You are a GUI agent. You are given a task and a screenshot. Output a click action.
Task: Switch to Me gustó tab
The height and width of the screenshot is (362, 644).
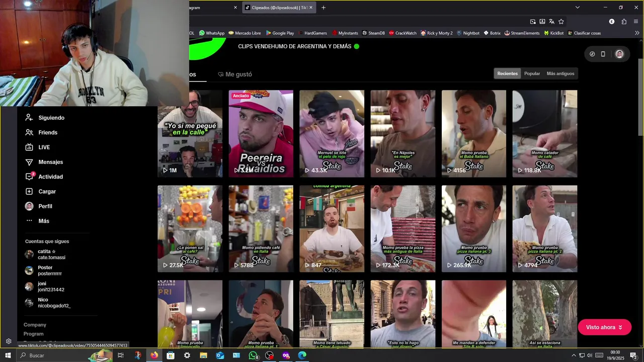pyautogui.click(x=235, y=74)
